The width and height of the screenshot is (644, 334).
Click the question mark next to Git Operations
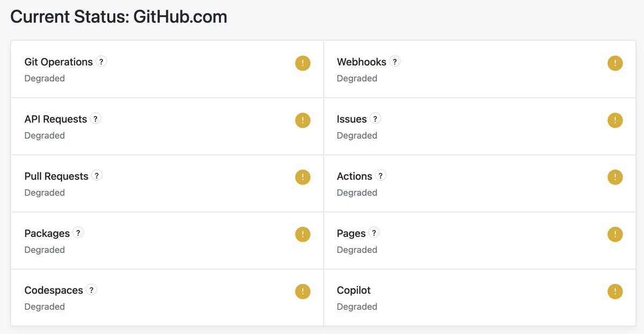[101, 61]
